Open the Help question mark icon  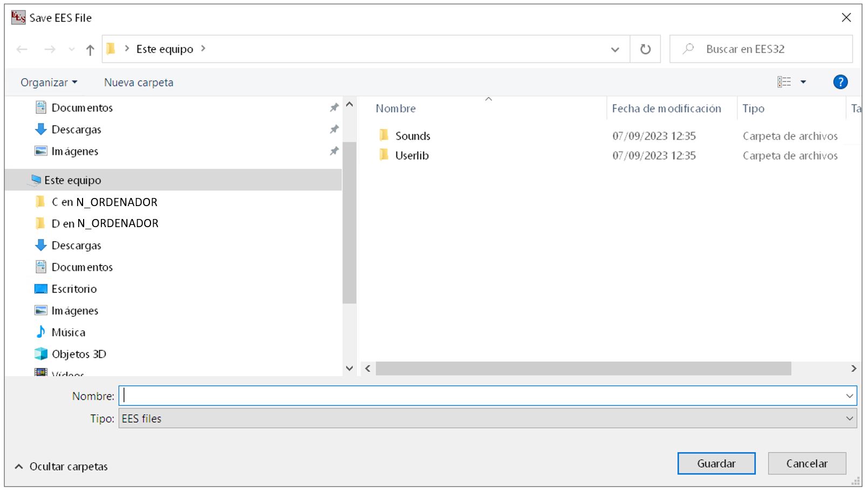(x=840, y=82)
